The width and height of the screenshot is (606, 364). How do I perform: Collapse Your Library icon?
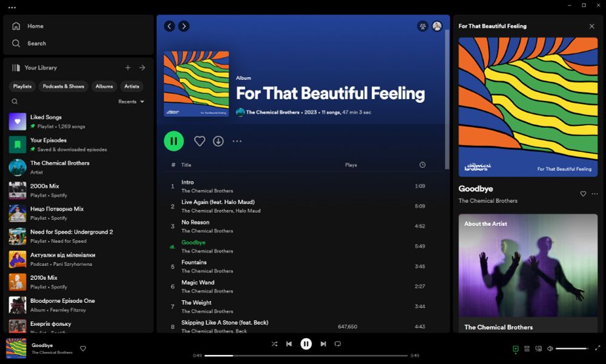click(16, 68)
